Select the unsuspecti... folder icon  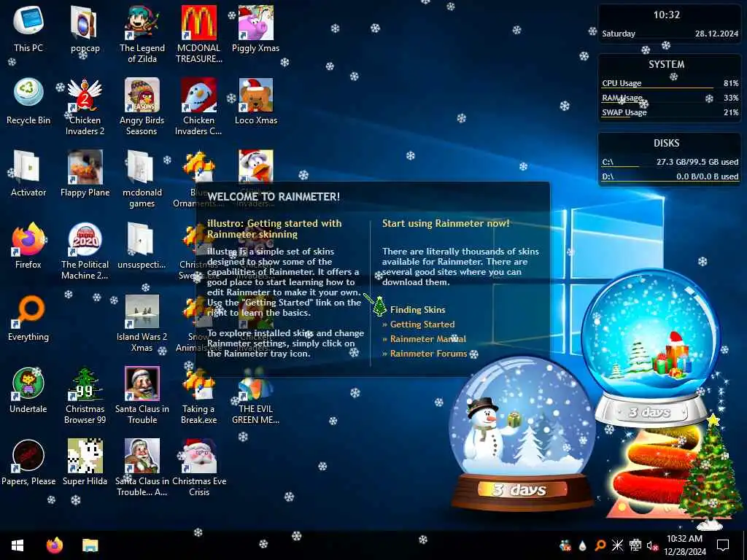pos(142,246)
